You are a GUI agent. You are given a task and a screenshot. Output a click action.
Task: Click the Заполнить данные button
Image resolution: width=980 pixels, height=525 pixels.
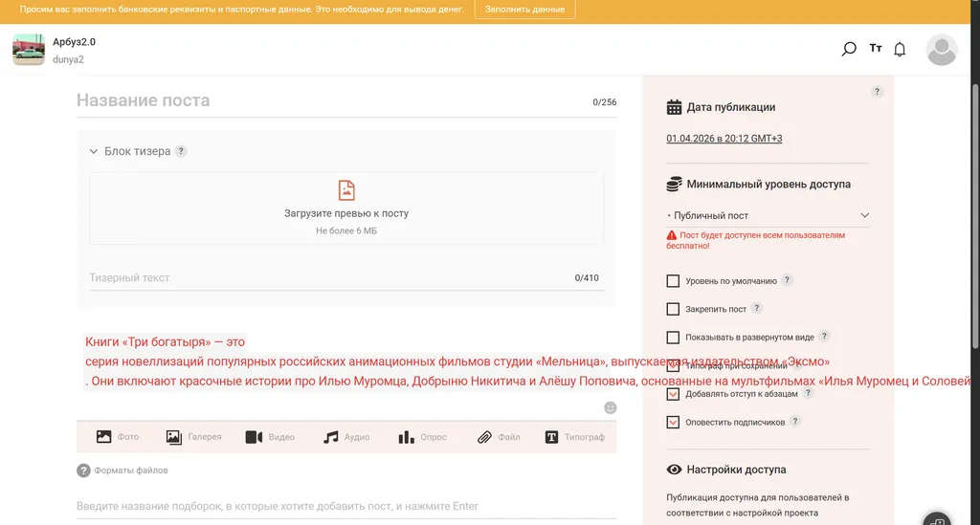click(x=524, y=10)
